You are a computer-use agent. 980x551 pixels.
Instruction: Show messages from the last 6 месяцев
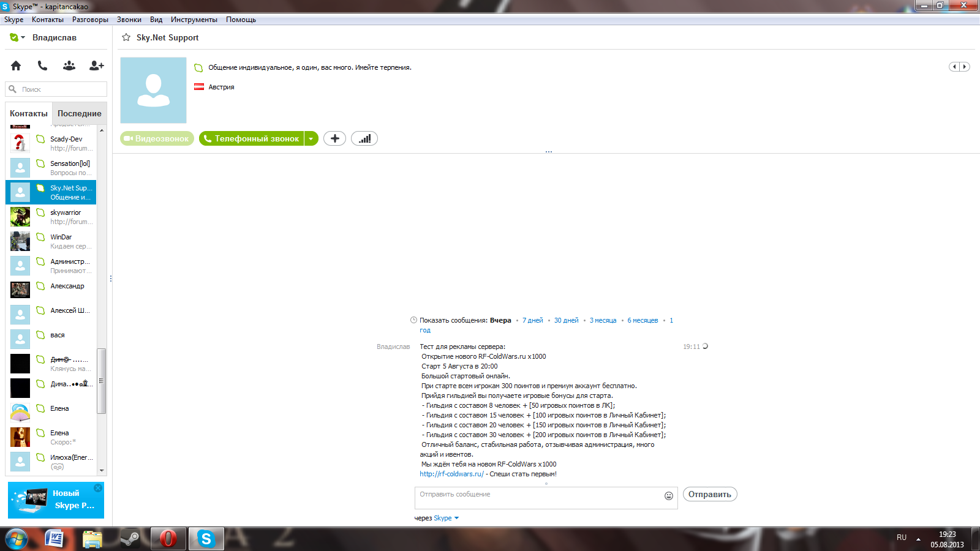tap(643, 320)
